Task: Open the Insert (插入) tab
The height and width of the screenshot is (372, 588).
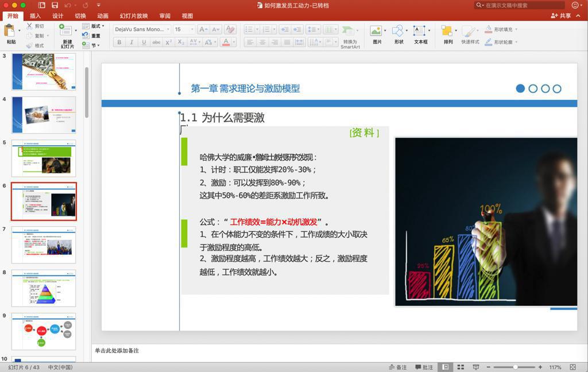Action: tap(35, 15)
